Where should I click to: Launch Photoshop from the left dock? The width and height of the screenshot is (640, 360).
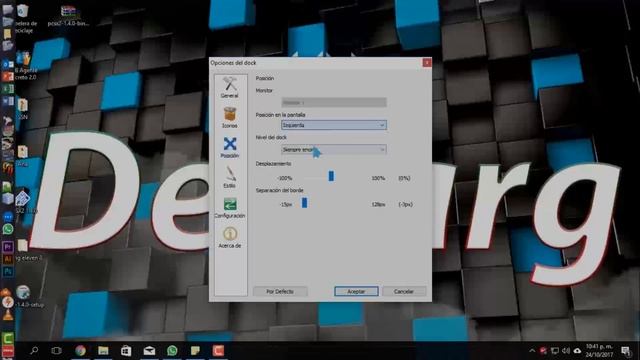pyautogui.click(x=8, y=271)
